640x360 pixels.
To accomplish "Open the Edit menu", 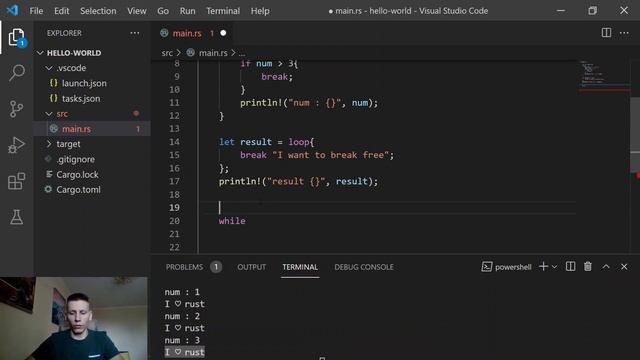I will 62,11.
